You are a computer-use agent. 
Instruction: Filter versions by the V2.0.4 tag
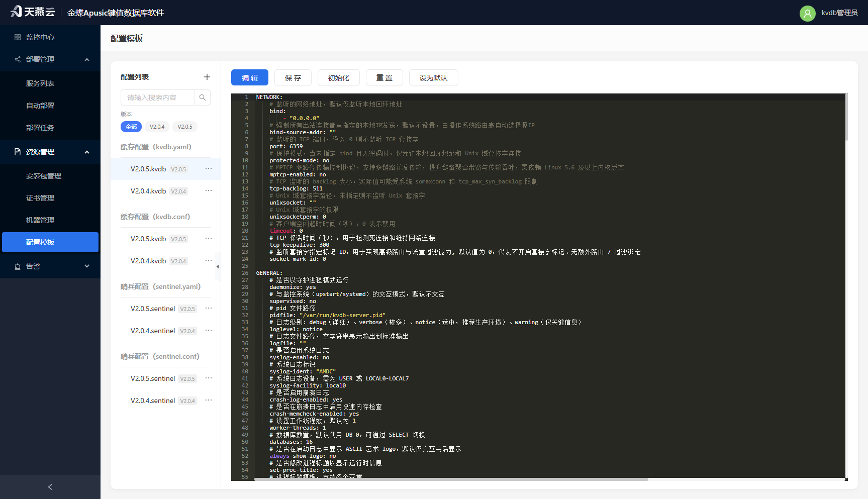[x=157, y=127]
